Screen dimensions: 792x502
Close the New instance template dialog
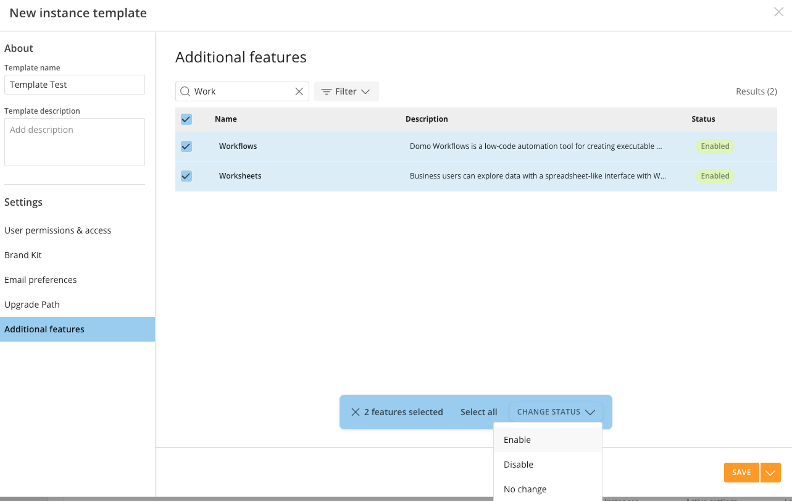tap(778, 12)
